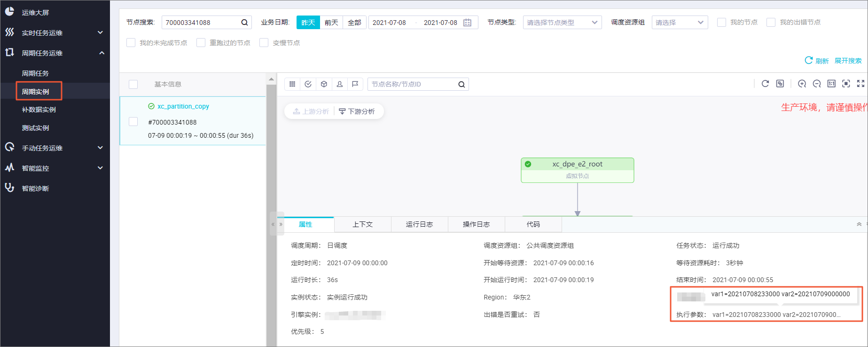Viewport: 868px width, 347px height.
Task: Click the 下游分析 button
Action: pos(357,111)
